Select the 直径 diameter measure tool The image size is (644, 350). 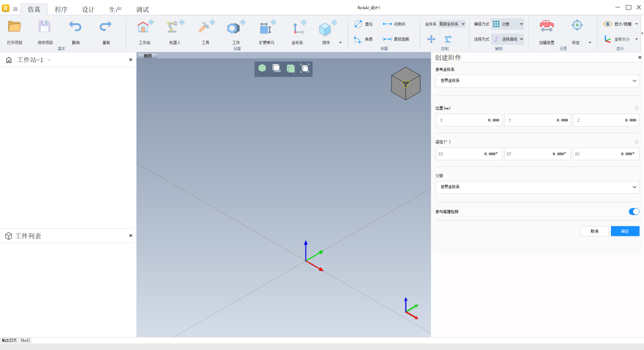(x=363, y=24)
